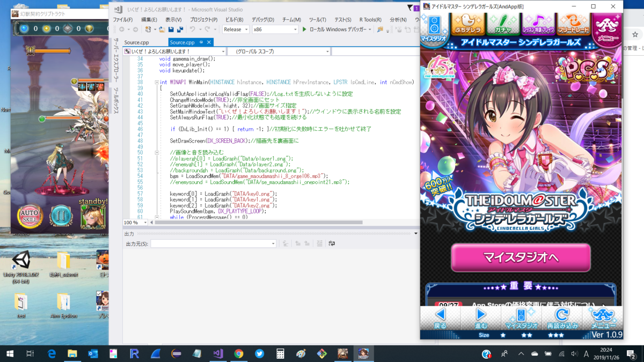Open the x86 platform dropdown
644x362 pixels.
tap(275, 29)
